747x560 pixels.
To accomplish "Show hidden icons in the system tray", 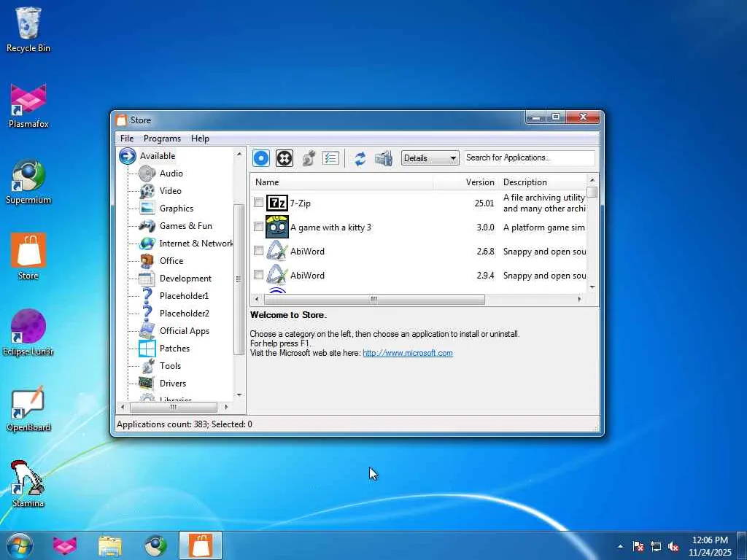I will point(620,545).
